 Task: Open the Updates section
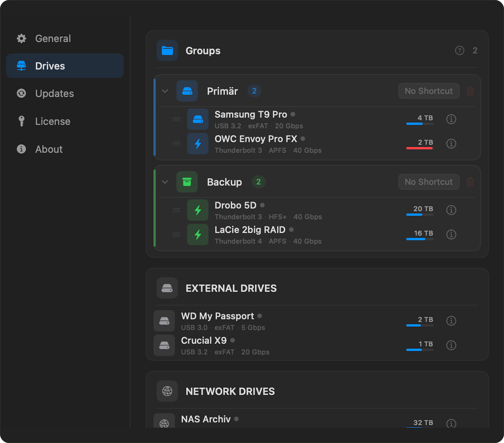tap(54, 94)
